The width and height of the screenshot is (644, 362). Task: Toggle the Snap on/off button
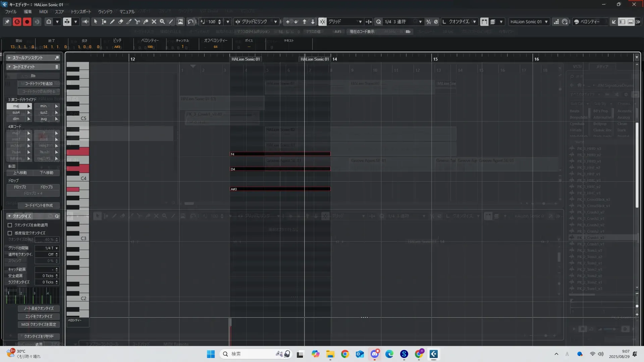pyautogui.click(x=322, y=22)
